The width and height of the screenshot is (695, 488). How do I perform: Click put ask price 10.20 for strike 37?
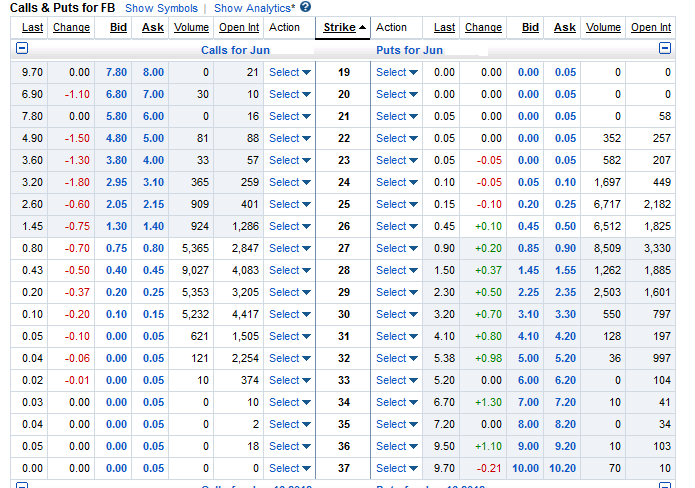[x=564, y=468]
